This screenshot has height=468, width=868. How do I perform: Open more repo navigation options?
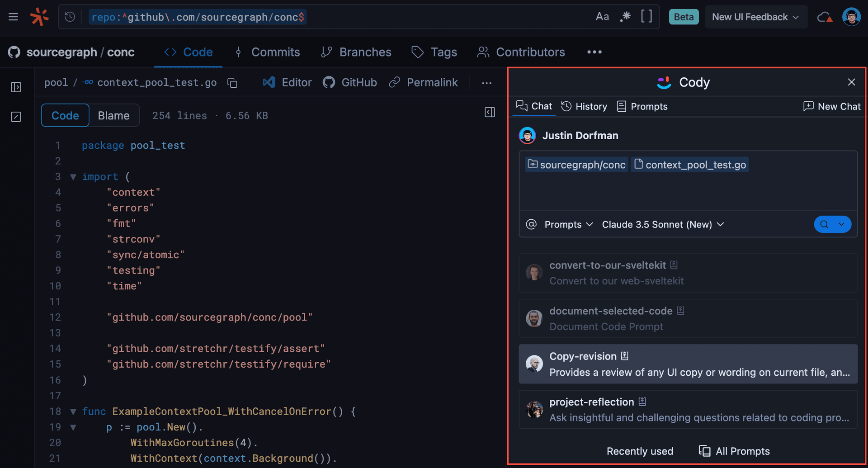594,52
